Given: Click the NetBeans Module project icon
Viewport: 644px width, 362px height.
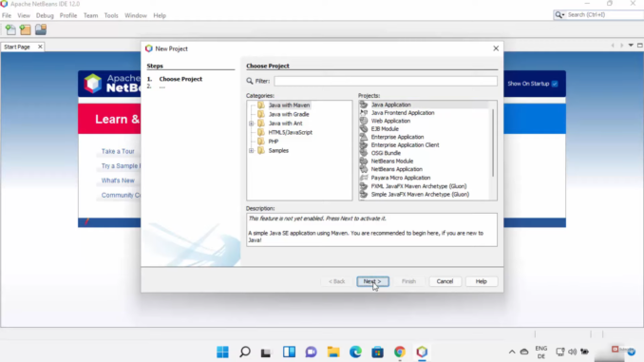Looking at the screenshot, I should point(364,162).
